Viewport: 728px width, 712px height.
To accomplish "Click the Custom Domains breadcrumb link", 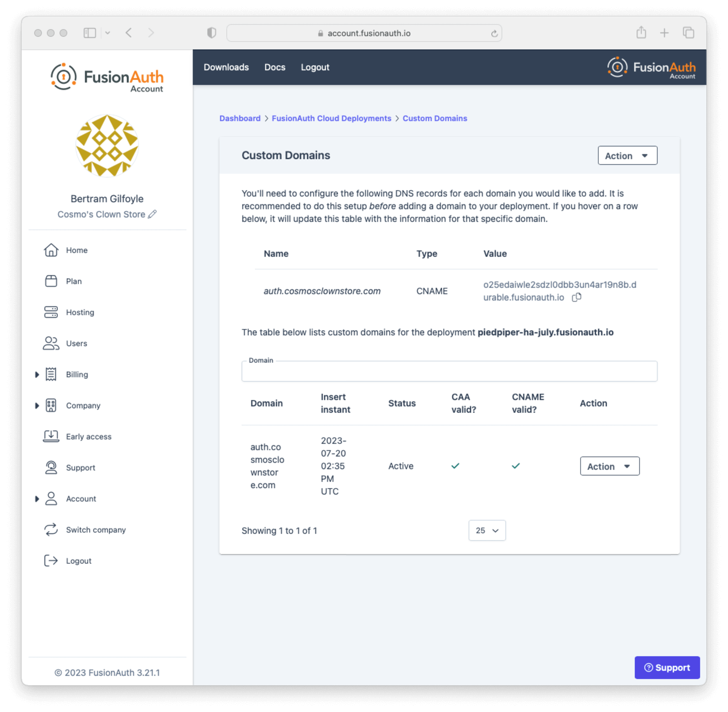I will 435,118.
